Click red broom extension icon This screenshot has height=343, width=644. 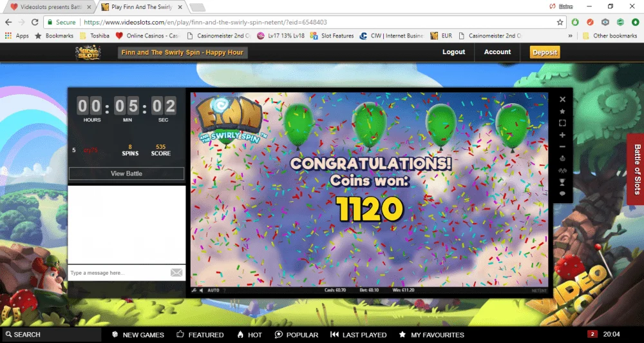[590, 22]
